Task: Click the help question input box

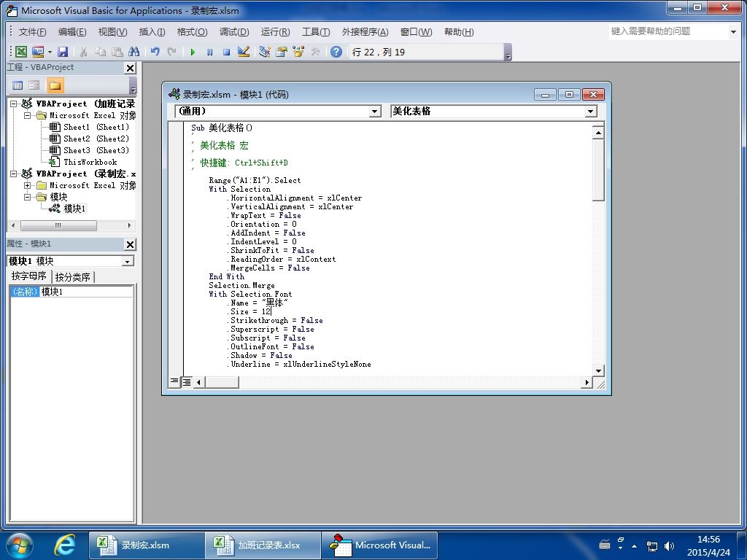Action: pyautogui.click(x=668, y=31)
